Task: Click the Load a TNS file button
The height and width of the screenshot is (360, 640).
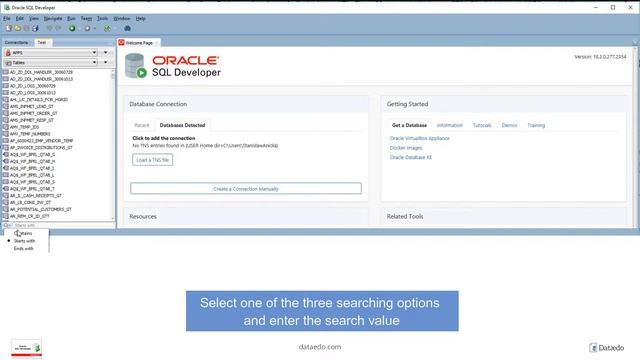Action: pyautogui.click(x=152, y=160)
